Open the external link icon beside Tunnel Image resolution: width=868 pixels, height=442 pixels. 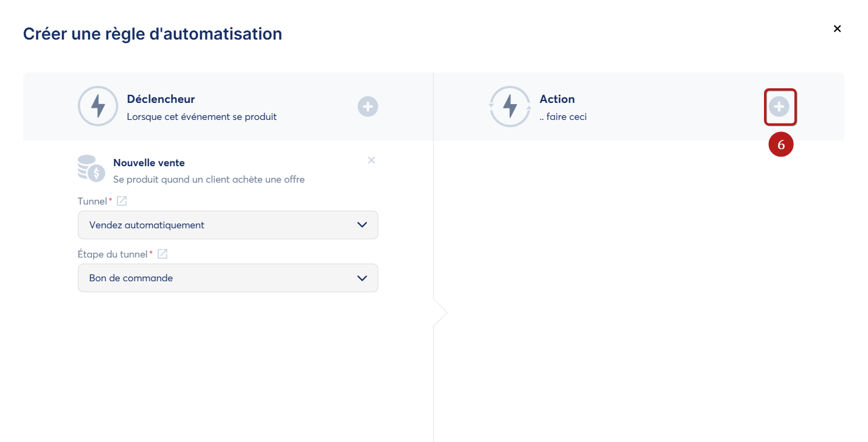[122, 201]
